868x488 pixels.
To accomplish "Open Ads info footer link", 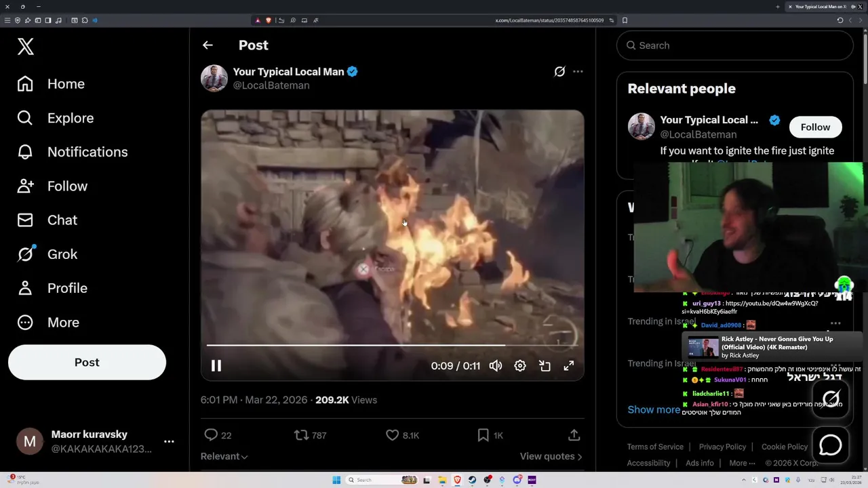I will [x=700, y=463].
